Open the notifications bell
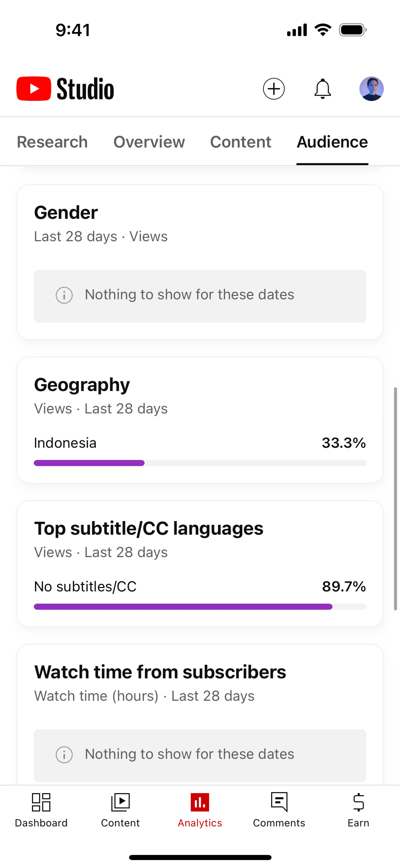400x868 pixels. point(322,89)
